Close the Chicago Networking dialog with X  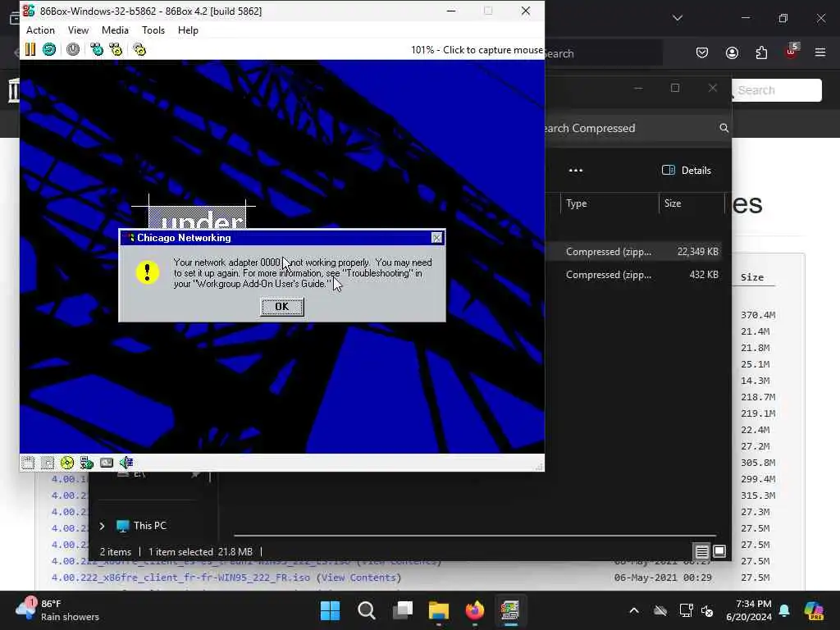(x=436, y=238)
